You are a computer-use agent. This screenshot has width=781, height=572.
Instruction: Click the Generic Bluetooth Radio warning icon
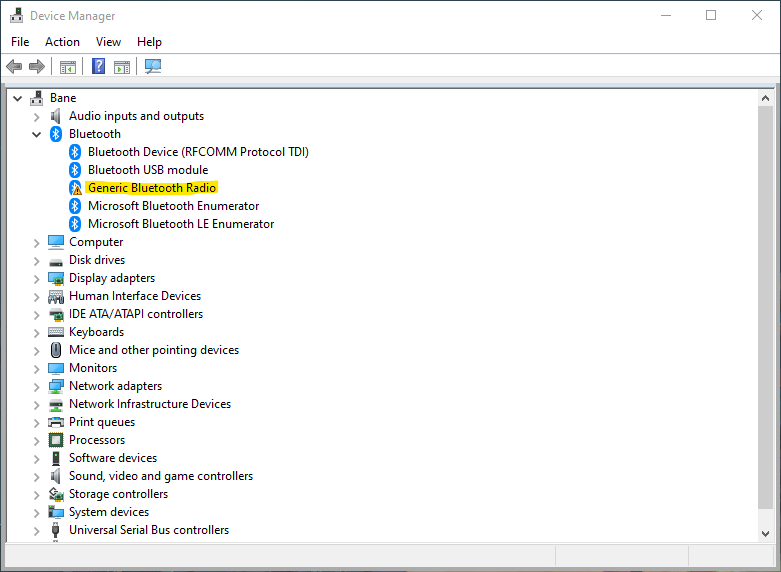tap(75, 188)
